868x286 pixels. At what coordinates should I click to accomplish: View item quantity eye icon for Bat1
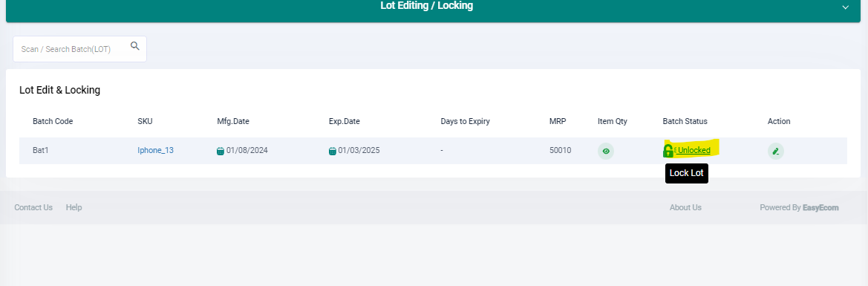[606, 151]
